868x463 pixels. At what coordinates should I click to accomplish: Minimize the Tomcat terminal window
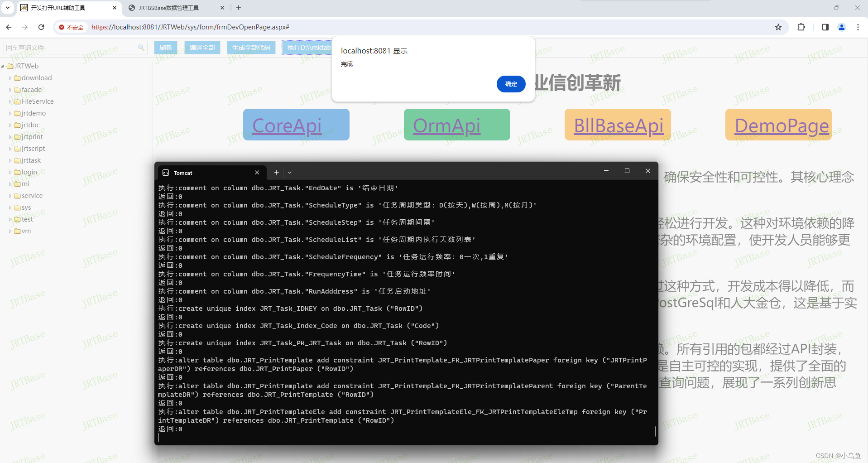(x=606, y=171)
